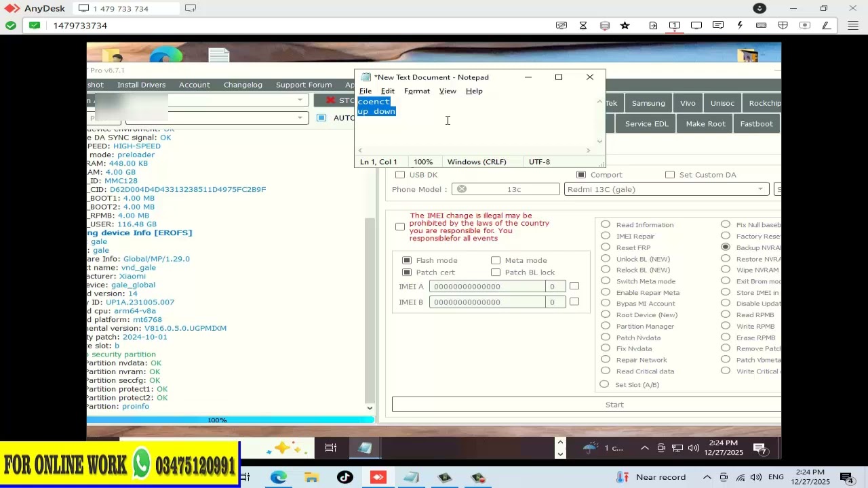Switch to the Samsung tab
Image resolution: width=868 pixels, height=488 pixels.
(648, 103)
